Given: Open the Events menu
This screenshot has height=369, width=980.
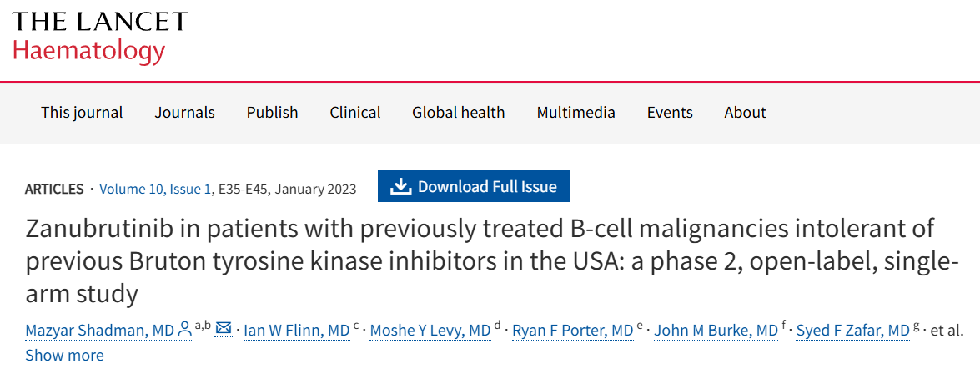Looking at the screenshot, I should [670, 112].
